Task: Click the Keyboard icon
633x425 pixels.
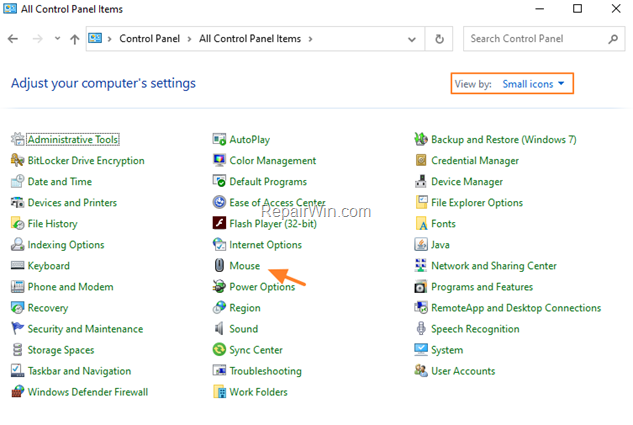Action: pos(17,266)
